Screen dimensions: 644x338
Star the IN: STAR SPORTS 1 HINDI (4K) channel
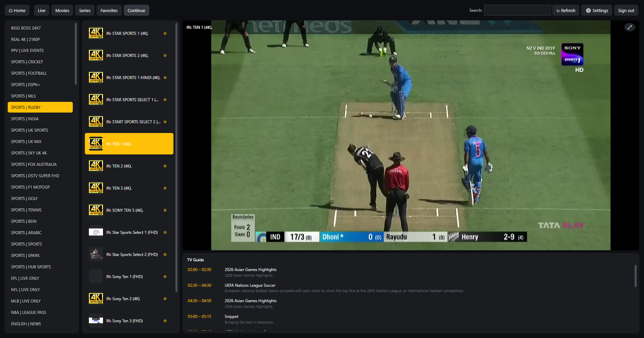click(165, 78)
